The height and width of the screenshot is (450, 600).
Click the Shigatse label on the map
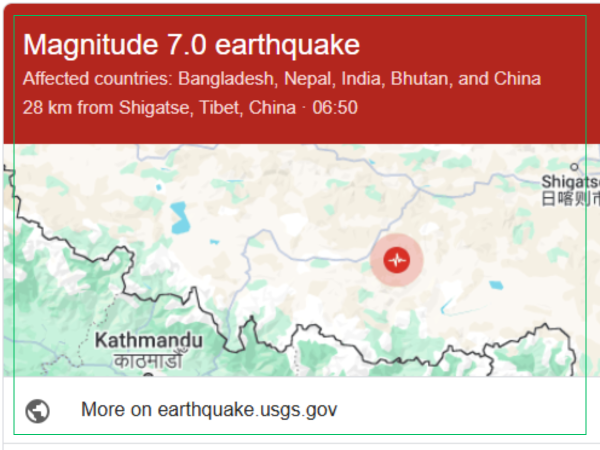point(571,182)
